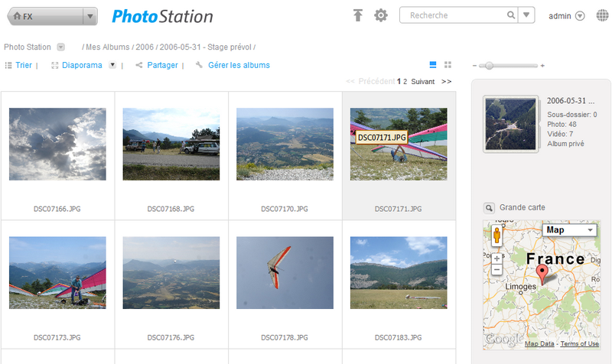
Task: Click the red map location pin
Action: click(542, 274)
